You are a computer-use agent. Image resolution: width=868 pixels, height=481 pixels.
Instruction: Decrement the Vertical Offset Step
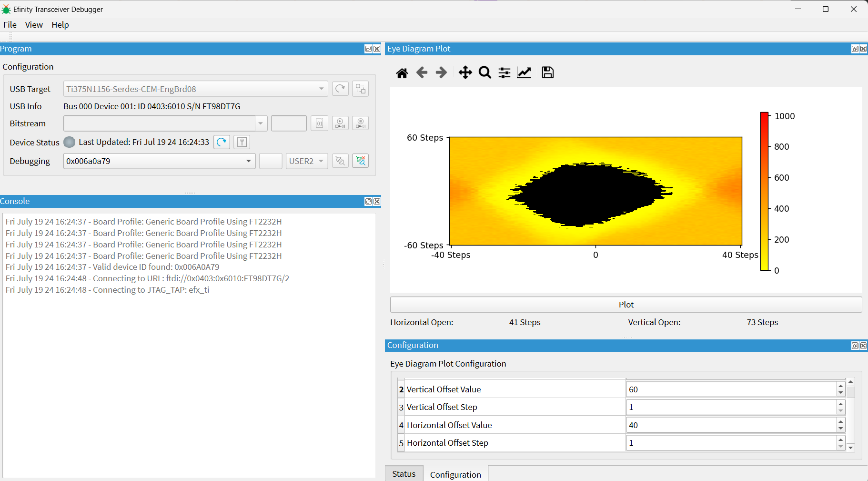tap(841, 411)
